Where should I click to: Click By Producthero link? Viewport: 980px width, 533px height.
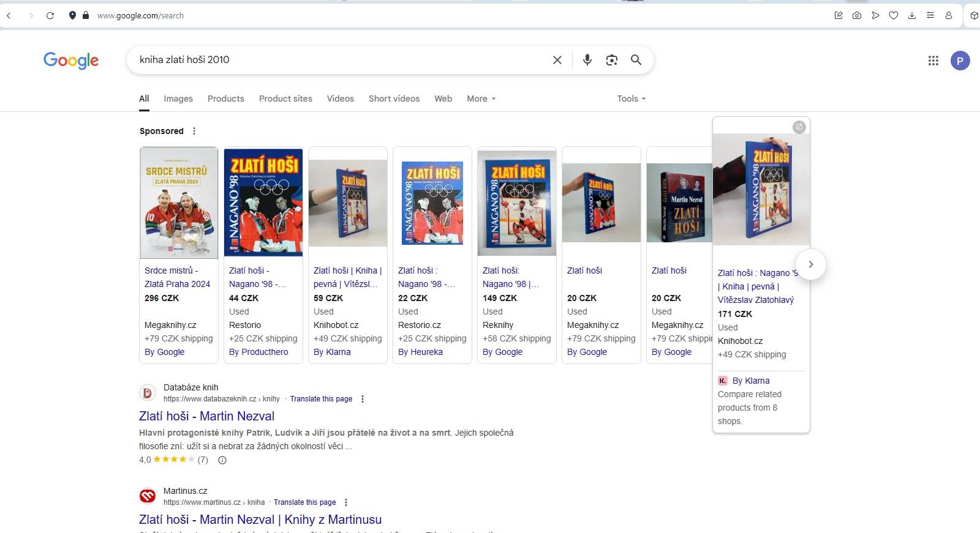(258, 352)
